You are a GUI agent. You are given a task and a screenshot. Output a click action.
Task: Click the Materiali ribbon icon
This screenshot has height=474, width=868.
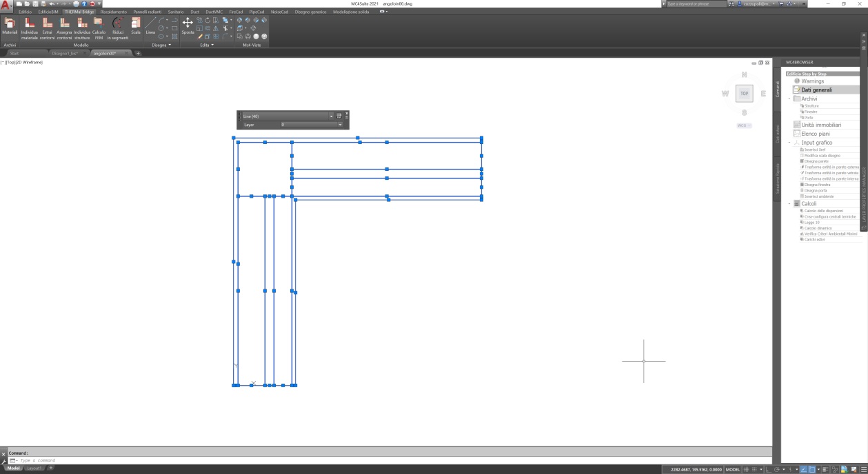(10, 27)
